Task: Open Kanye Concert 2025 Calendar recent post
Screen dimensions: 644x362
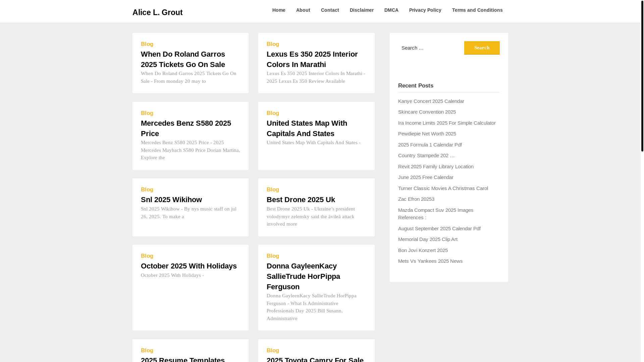Action: (x=431, y=101)
